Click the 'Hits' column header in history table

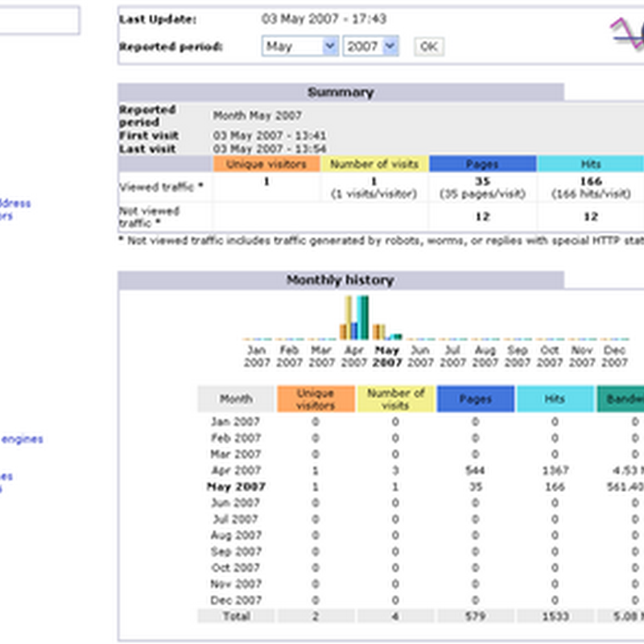coord(555,398)
